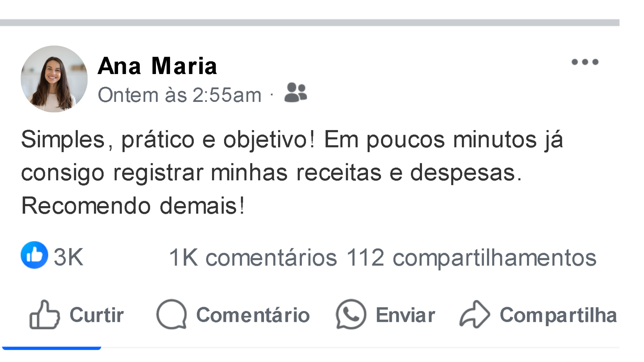
Task: Open the three-dot post options menu
Action: tap(585, 62)
